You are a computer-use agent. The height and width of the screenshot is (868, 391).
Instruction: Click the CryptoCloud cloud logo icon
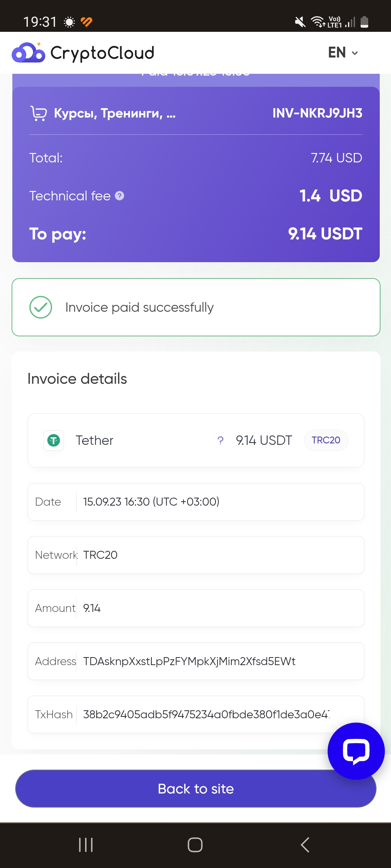[28, 53]
